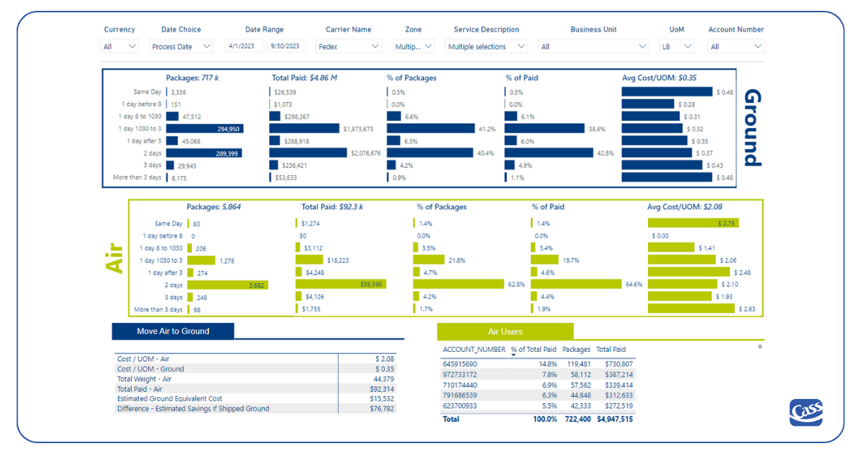
Task: Sort the table by Total Paid column
Action: (x=611, y=349)
